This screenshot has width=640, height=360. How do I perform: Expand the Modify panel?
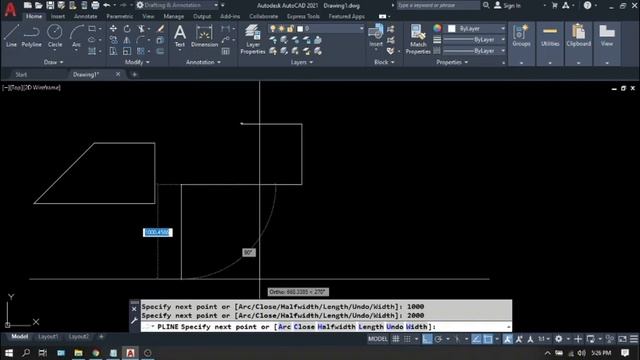click(137, 62)
